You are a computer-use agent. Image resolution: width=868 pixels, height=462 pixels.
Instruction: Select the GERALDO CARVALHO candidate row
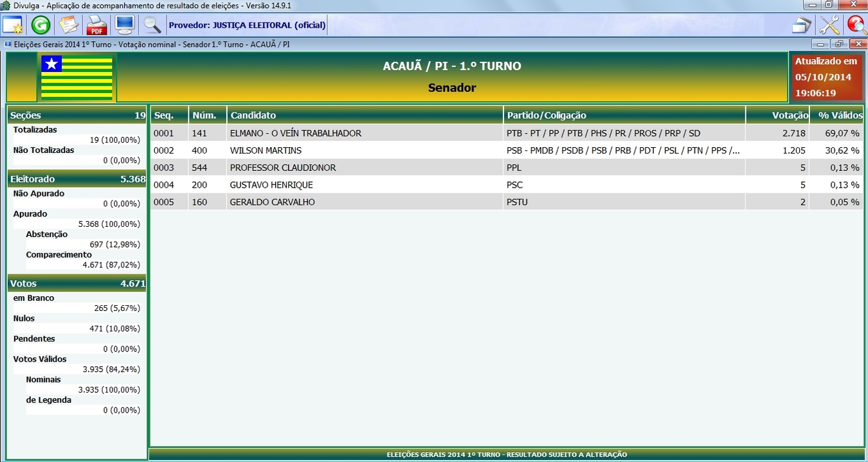(x=507, y=202)
